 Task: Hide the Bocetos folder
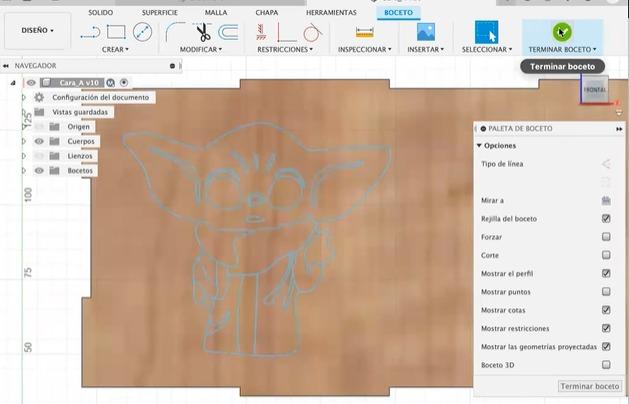pos(39,171)
